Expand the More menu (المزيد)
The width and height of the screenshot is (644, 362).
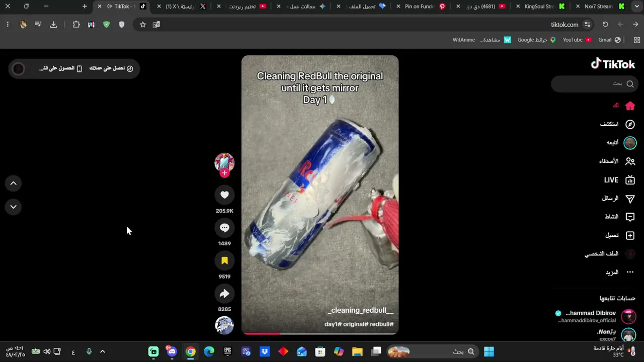click(620, 273)
